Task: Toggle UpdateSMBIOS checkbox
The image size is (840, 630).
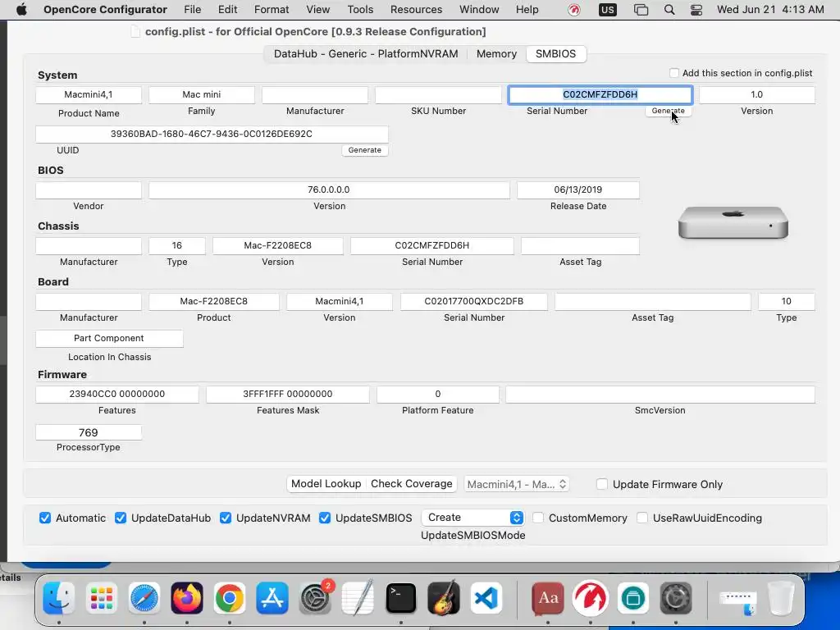Action: coord(325,518)
